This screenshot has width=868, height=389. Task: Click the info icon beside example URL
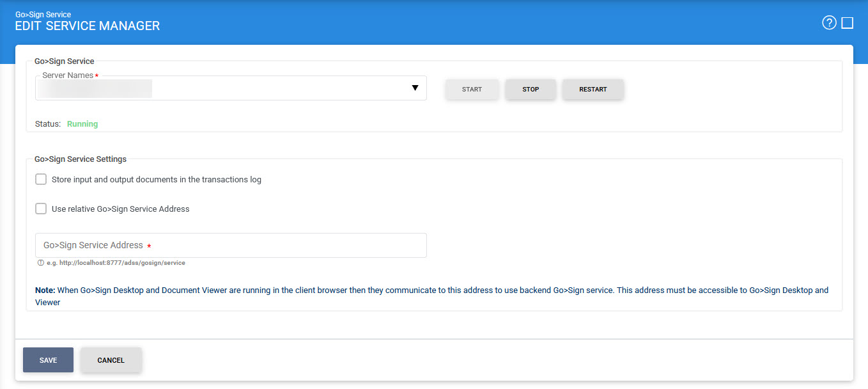pos(41,263)
